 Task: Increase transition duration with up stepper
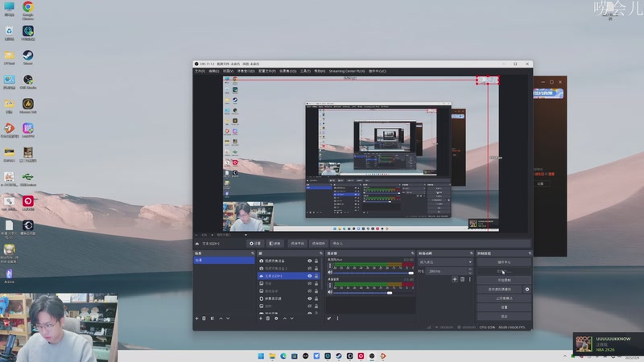(470, 269)
